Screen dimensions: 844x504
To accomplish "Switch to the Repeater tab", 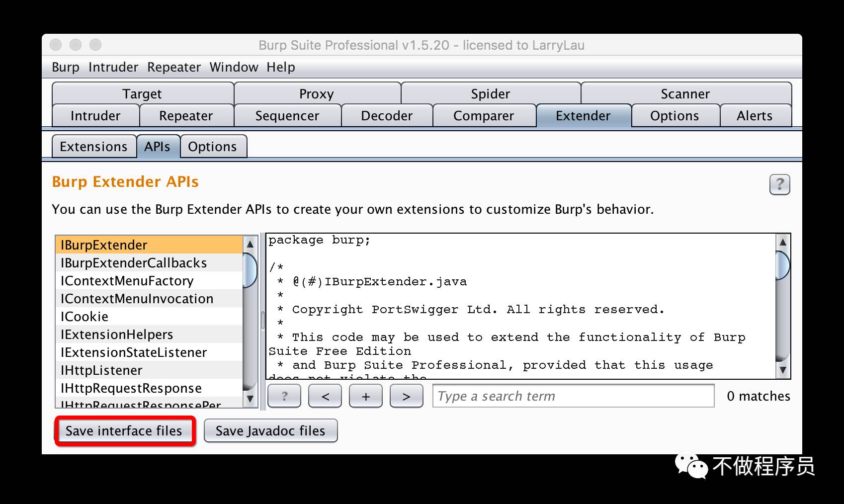I will point(186,116).
